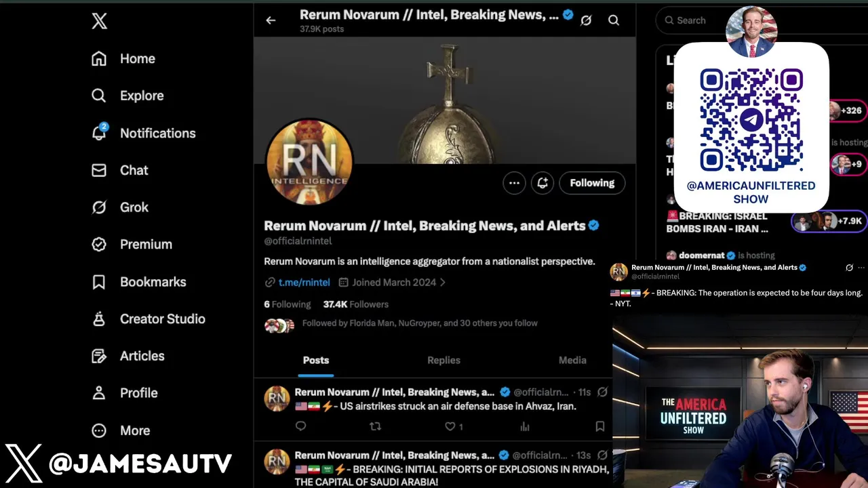Open Profile in the sidebar
Image resolution: width=868 pixels, height=488 pixels.
(x=125, y=393)
